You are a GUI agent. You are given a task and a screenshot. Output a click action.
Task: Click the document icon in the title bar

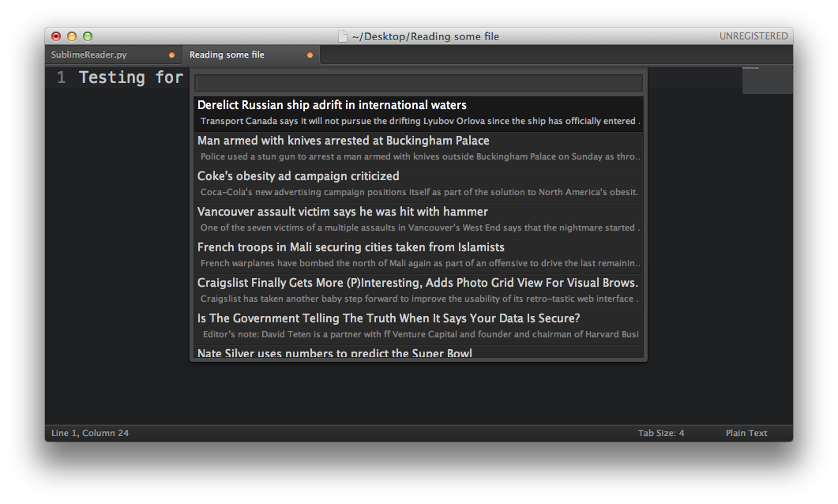[x=343, y=36]
